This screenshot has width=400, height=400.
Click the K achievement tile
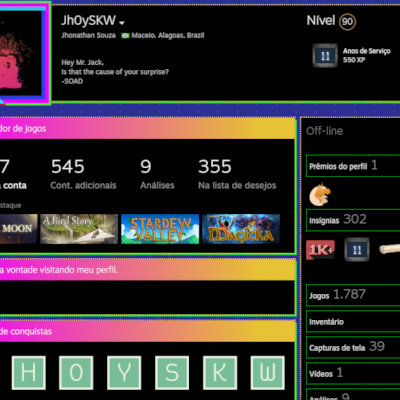220,373
